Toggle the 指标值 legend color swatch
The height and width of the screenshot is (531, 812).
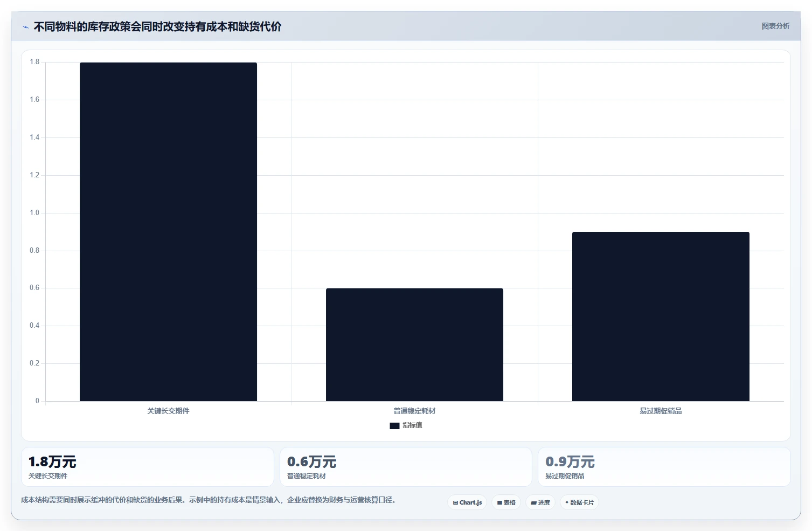[394, 425]
